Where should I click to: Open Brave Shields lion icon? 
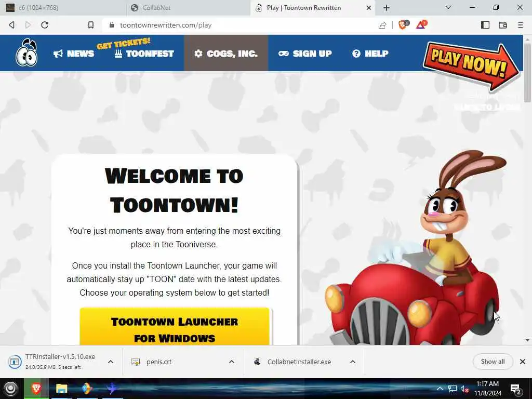tap(403, 25)
